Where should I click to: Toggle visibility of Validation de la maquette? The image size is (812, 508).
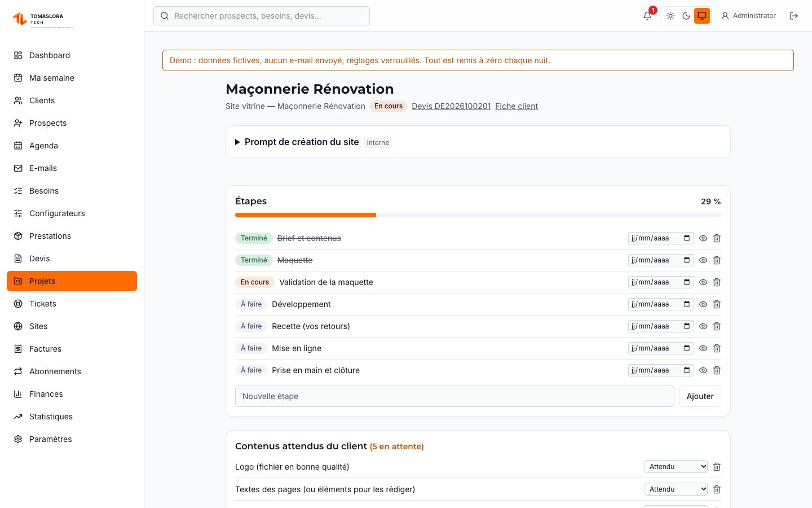click(703, 282)
